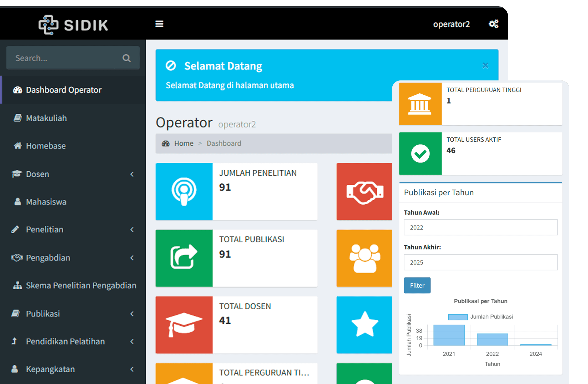Open the operator2 user menu
588x384 pixels.
point(451,24)
